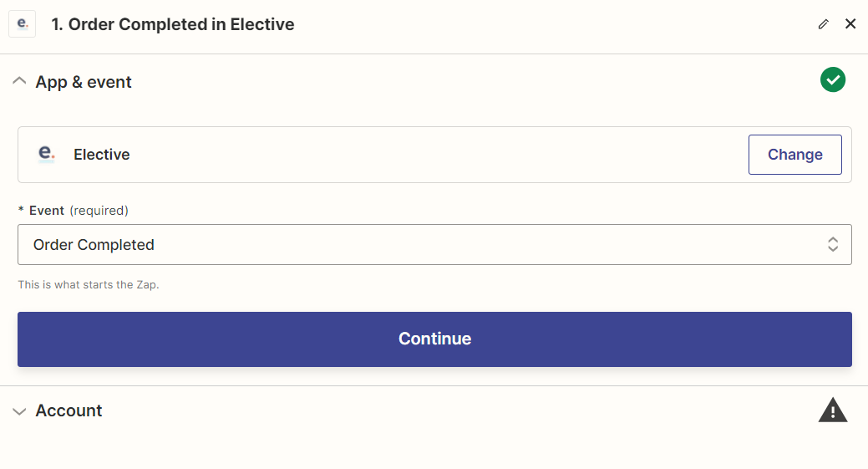The width and height of the screenshot is (868, 469).
Task: Open the Event dropdown showing Order Completed
Action: (x=418, y=245)
